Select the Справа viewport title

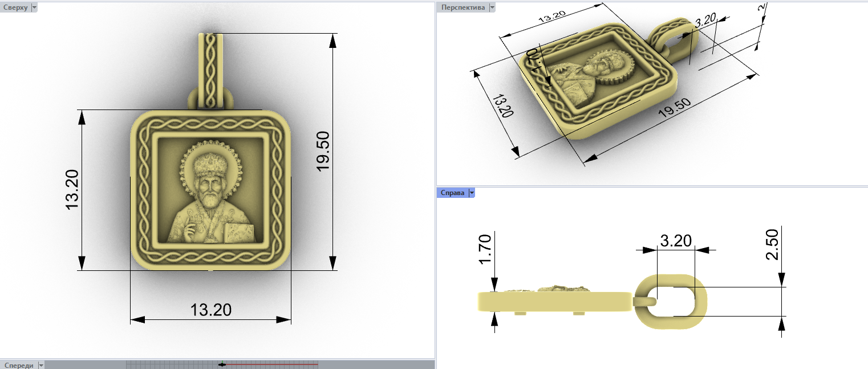pos(452,193)
